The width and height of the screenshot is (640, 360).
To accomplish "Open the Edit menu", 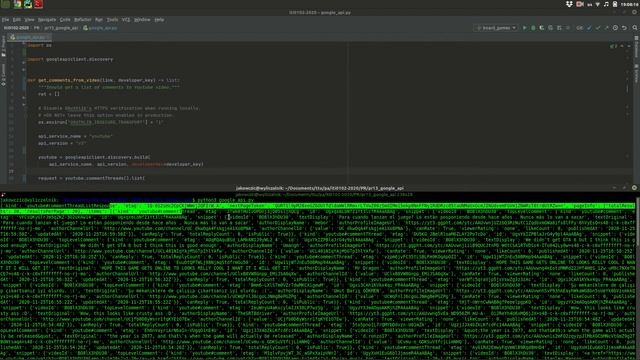I will pos(17,20).
